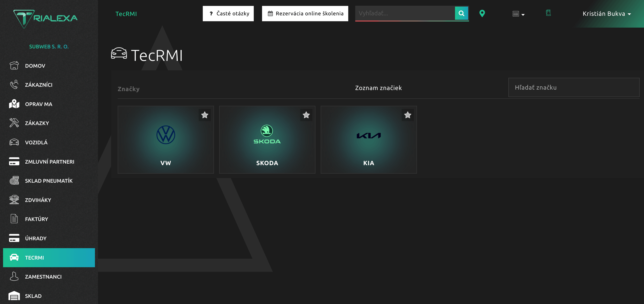This screenshot has height=304, width=644.
Task: Expand the Kristián Bukva user menu
Action: 607,14
